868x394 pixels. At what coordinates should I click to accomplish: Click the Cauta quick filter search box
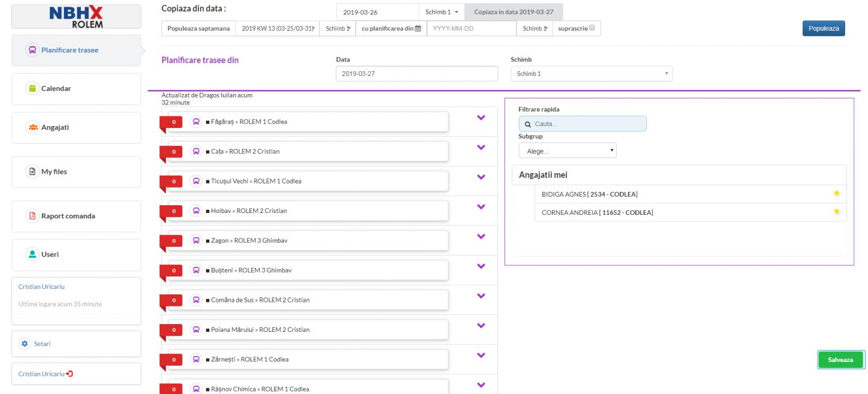(582, 124)
